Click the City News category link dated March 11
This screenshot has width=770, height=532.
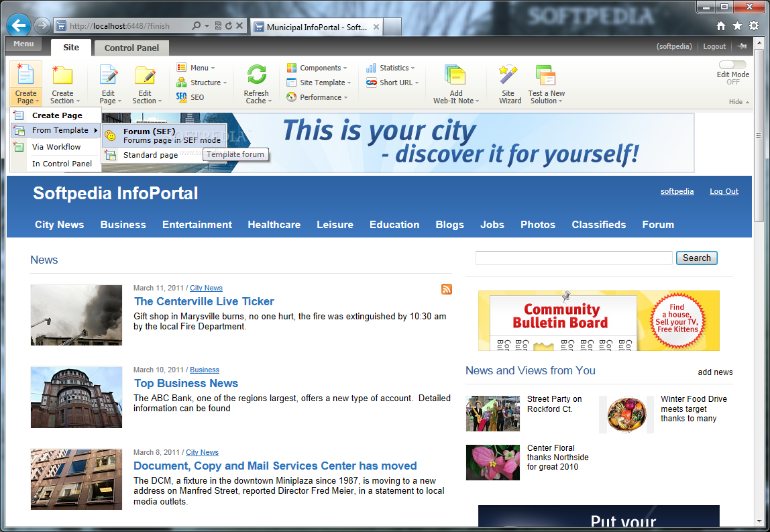point(207,288)
